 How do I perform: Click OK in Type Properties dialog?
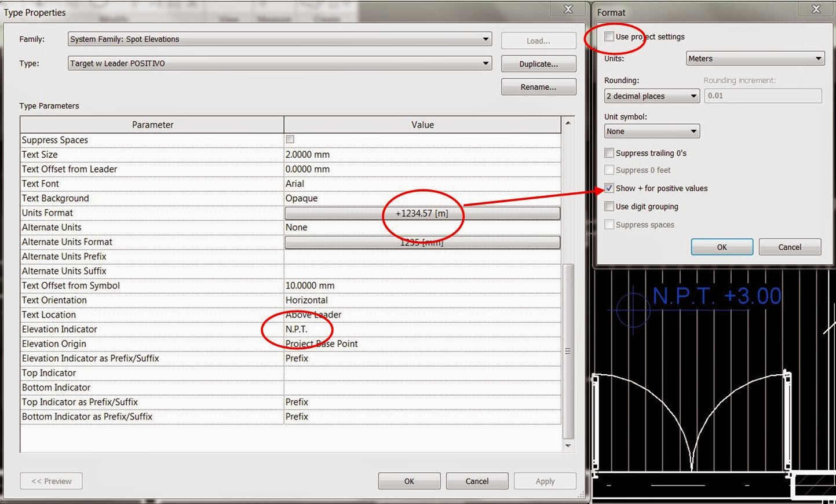tap(409, 481)
